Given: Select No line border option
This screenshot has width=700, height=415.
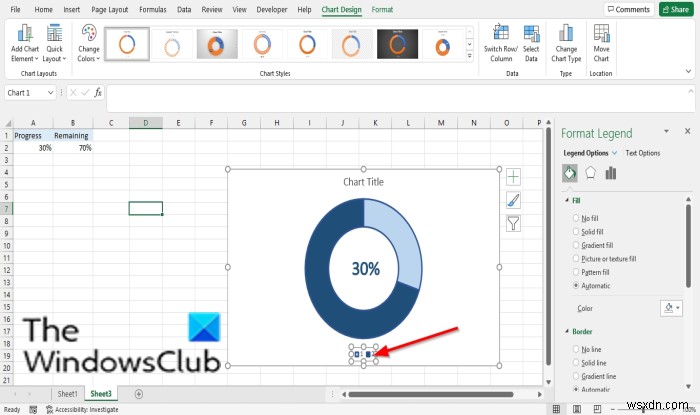Looking at the screenshot, I should click(576, 349).
